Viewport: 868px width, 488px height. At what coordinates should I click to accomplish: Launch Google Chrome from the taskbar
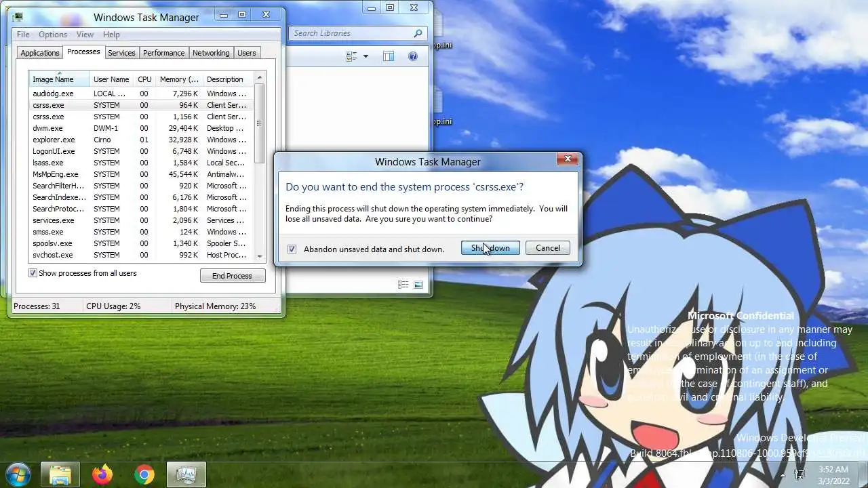[x=144, y=474]
